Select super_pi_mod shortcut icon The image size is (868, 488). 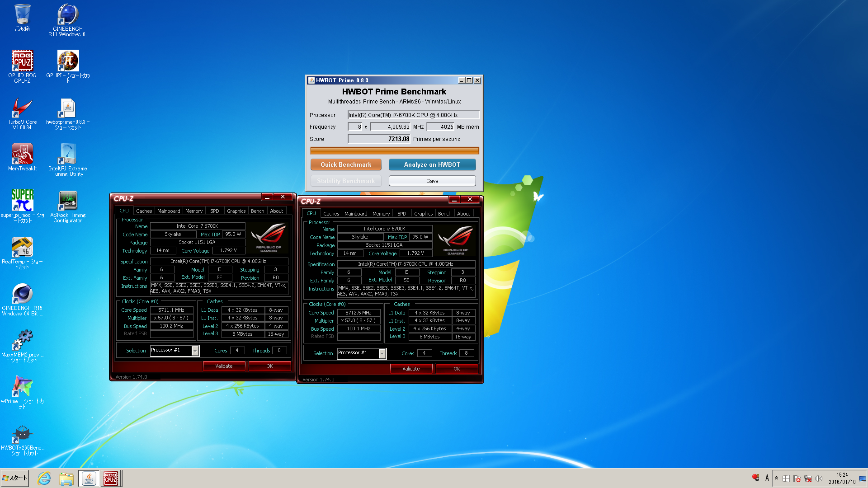tap(22, 206)
